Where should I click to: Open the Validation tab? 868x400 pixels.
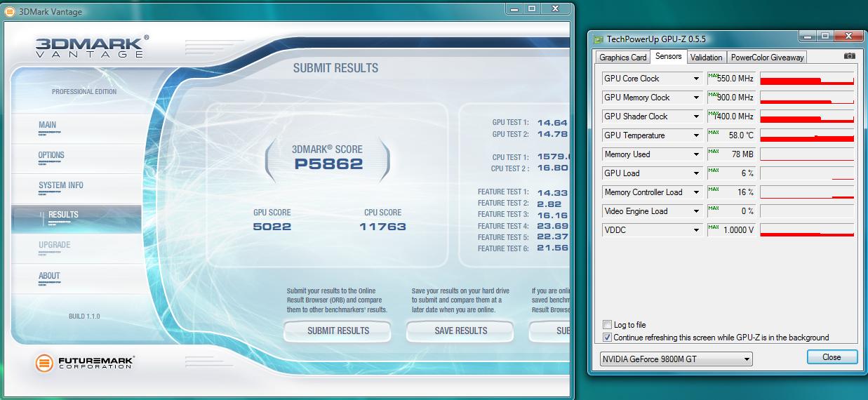(x=706, y=58)
